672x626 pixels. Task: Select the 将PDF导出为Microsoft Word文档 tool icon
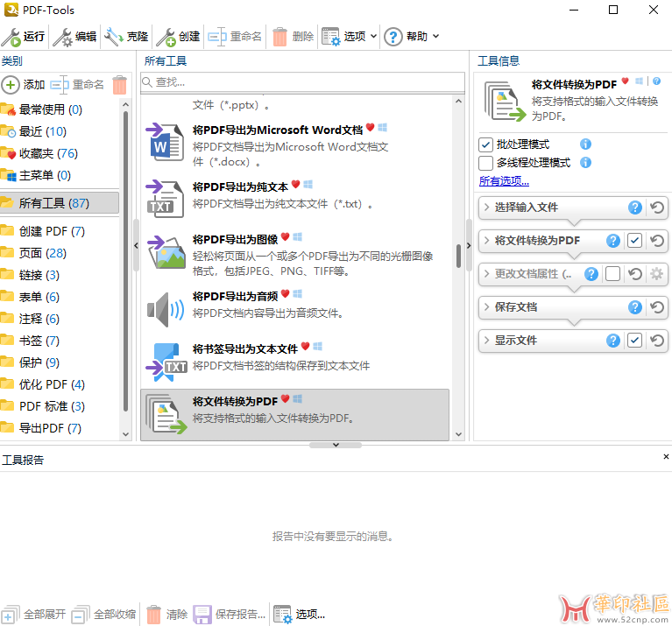(x=165, y=142)
